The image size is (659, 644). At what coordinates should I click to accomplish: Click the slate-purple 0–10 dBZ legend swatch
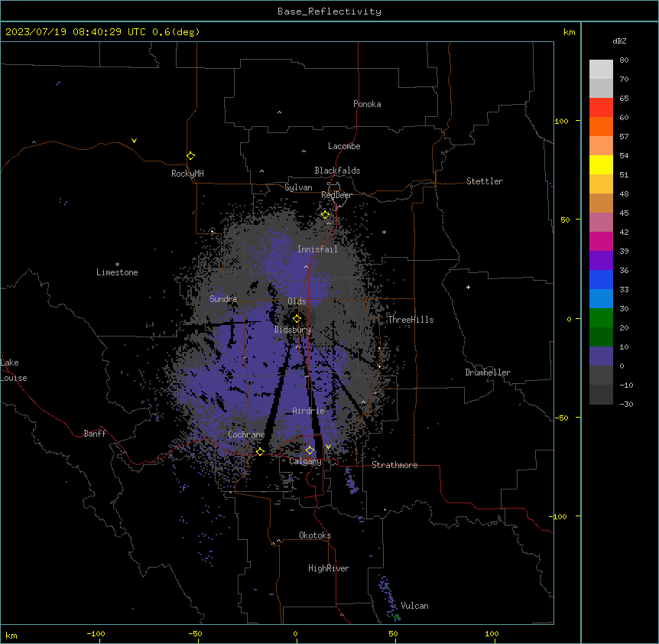coord(601,356)
